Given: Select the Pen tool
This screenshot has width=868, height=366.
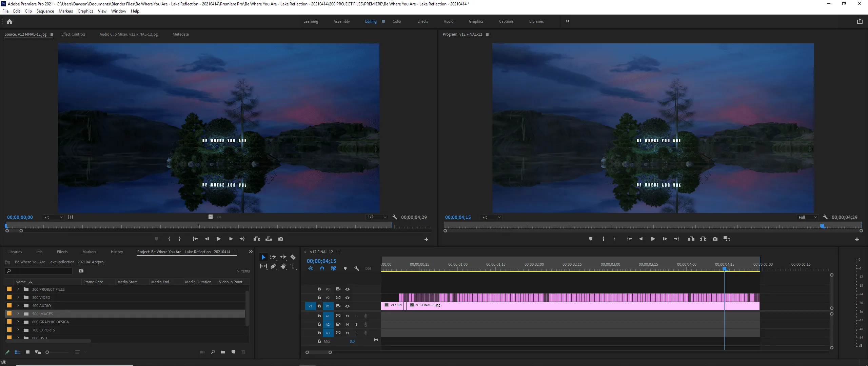Looking at the screenshot, I should [273, 266].
